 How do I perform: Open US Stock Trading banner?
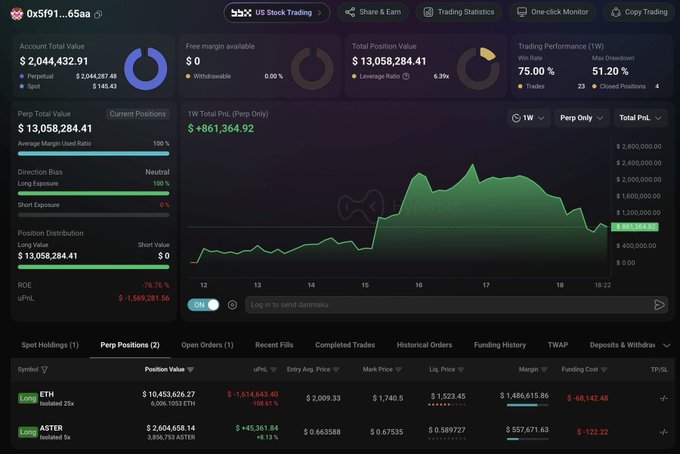point(277,13)
